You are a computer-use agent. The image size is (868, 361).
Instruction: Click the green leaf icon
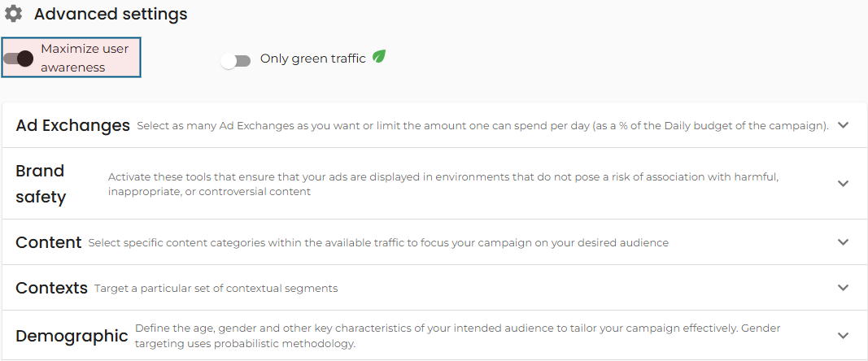tap(379, 56)
